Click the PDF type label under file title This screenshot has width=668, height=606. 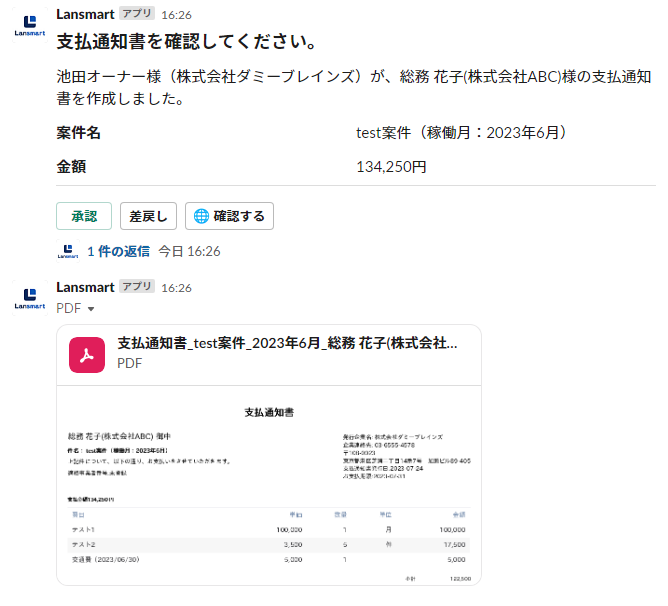(130, 364)
